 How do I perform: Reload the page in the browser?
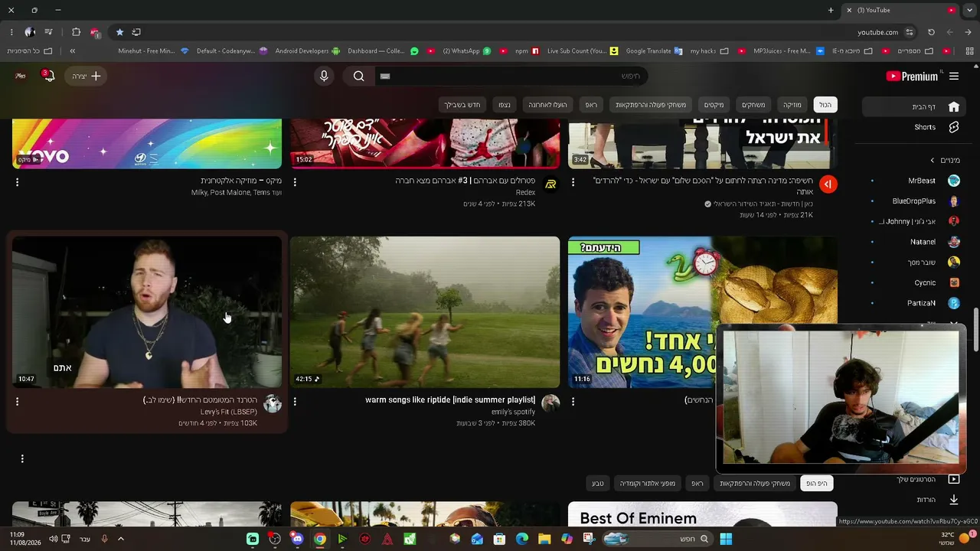pyautogui.click(x=931, y=32)
